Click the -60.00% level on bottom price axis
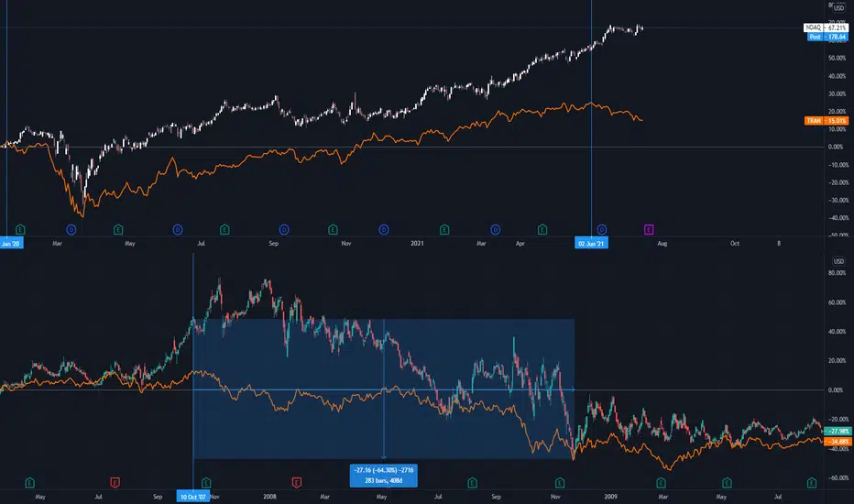 coord(838,477)
